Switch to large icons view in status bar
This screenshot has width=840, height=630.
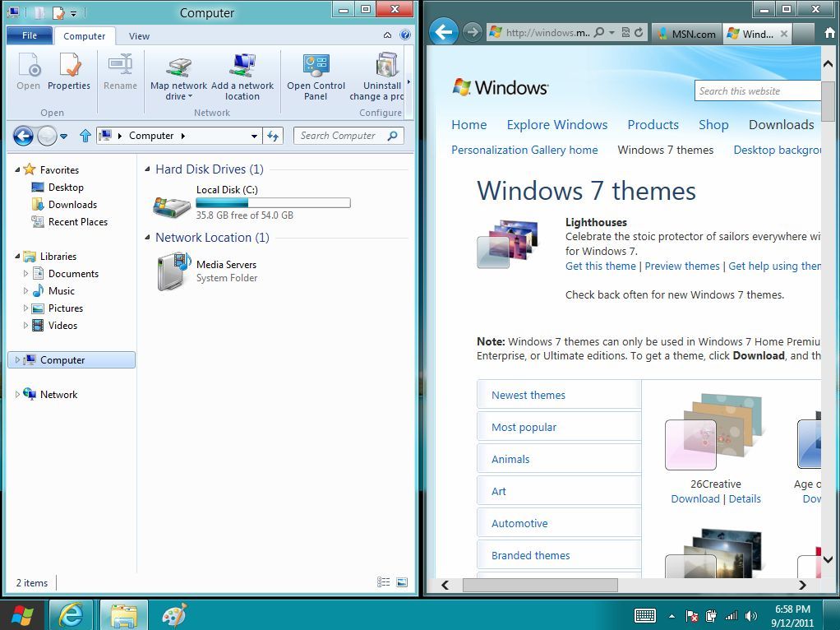pos(402,581)
